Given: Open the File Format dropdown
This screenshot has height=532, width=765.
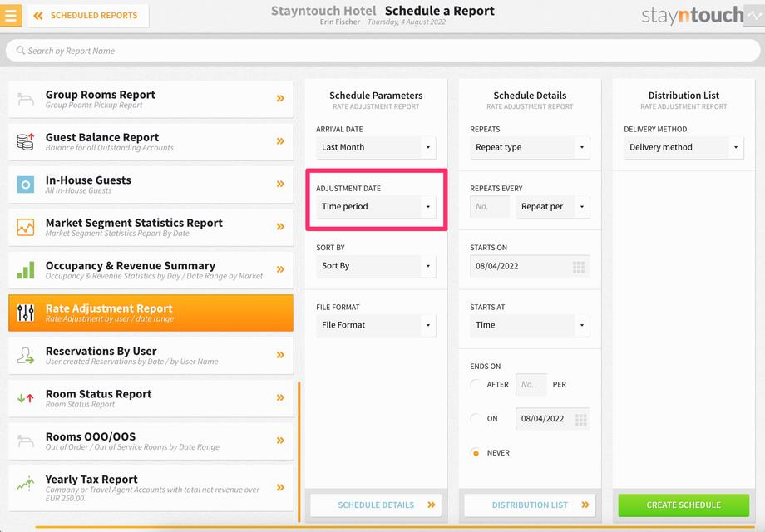Looking at the screenshot, I should (x=376, y=325).
